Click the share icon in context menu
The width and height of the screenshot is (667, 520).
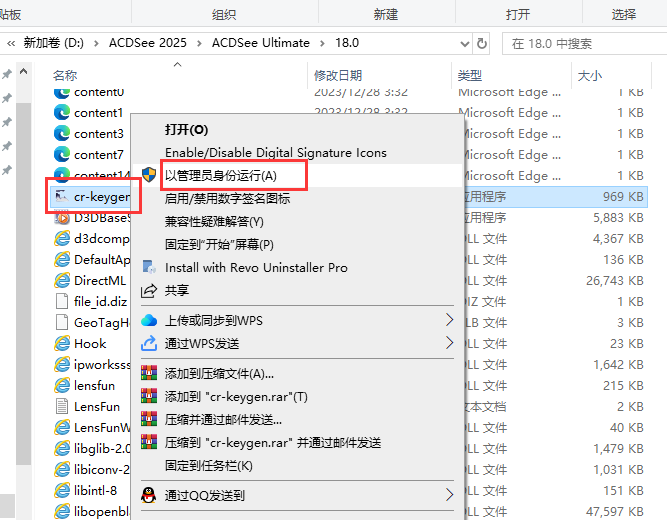point(149,291)
